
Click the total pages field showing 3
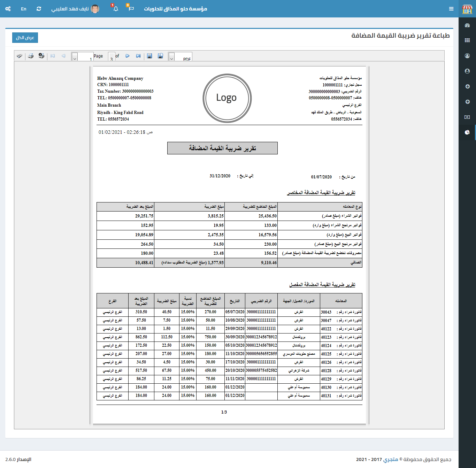[112, 57]
